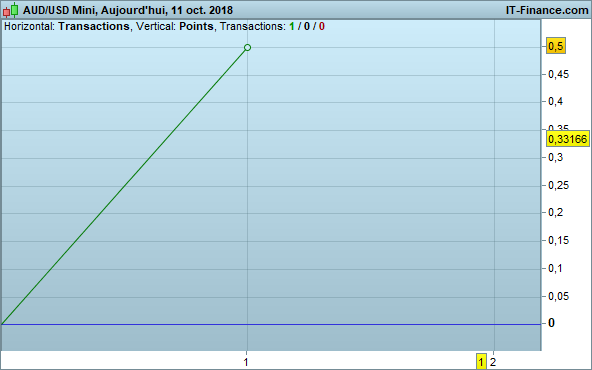The width and height of the screenshot is (592, 370).
Task: Select the green circle data point marker
Action: 247,48
